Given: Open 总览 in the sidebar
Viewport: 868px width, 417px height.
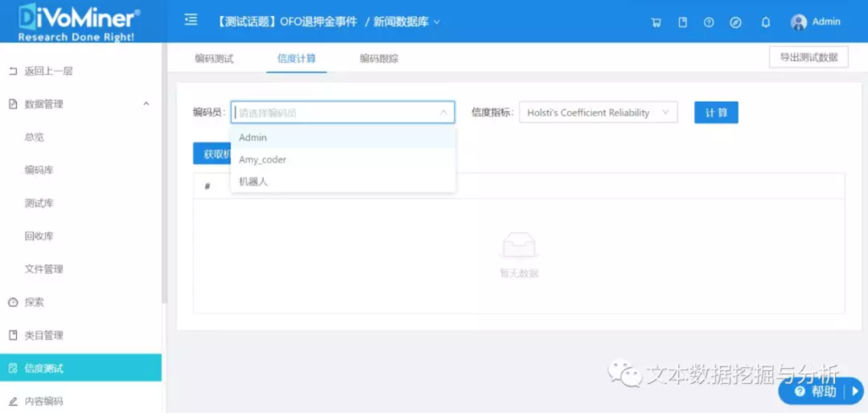Looking at the screenshot, I should pyautogui.click(x=34, y=137).
